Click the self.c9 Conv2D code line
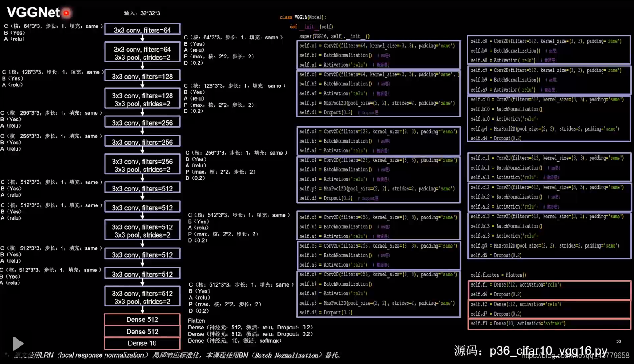 546,70
